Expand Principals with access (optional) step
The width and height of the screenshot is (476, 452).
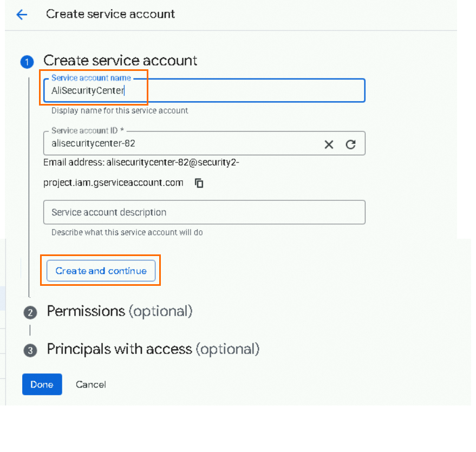[x=153, y=349]
